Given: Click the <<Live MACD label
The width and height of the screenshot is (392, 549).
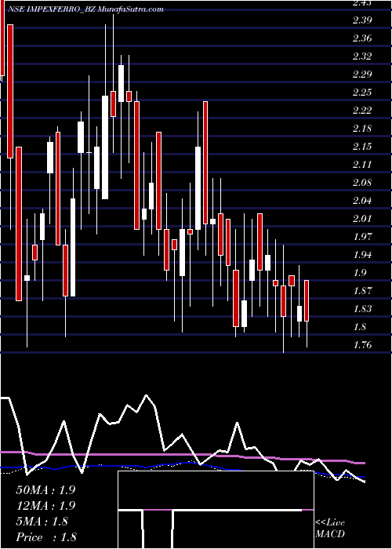Looking at the screenshot, I should [x=330, y=529].
